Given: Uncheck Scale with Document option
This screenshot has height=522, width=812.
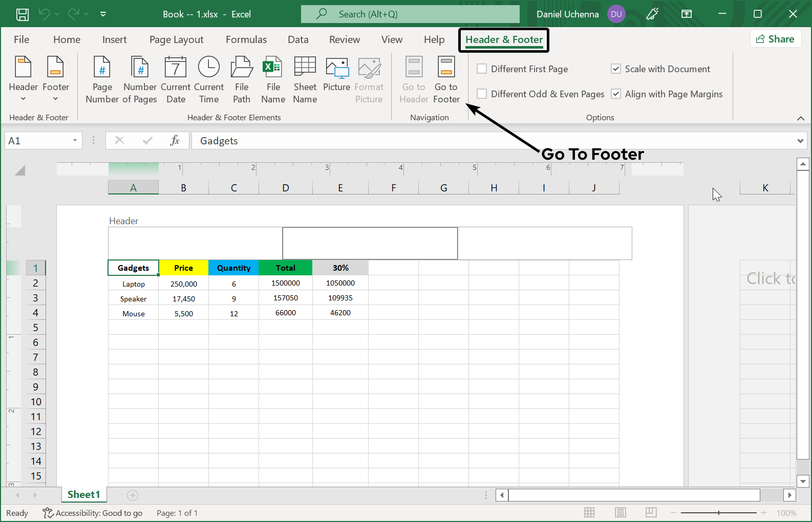Looking at the screenshot, I should click(616, 69).
